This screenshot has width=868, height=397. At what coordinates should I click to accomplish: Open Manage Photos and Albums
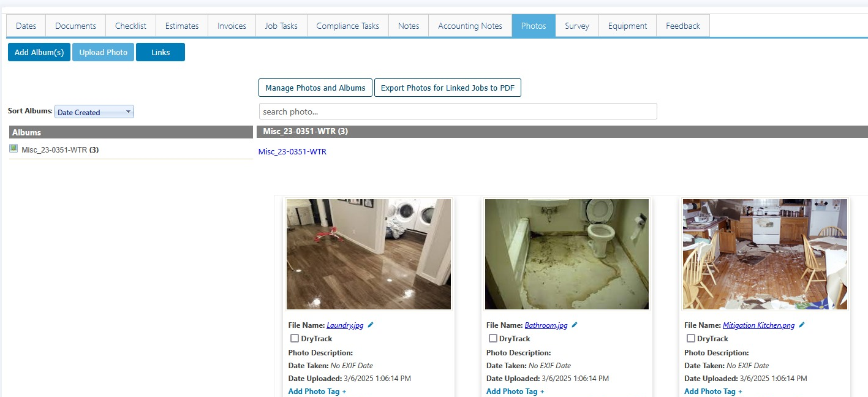click(315, 88)
